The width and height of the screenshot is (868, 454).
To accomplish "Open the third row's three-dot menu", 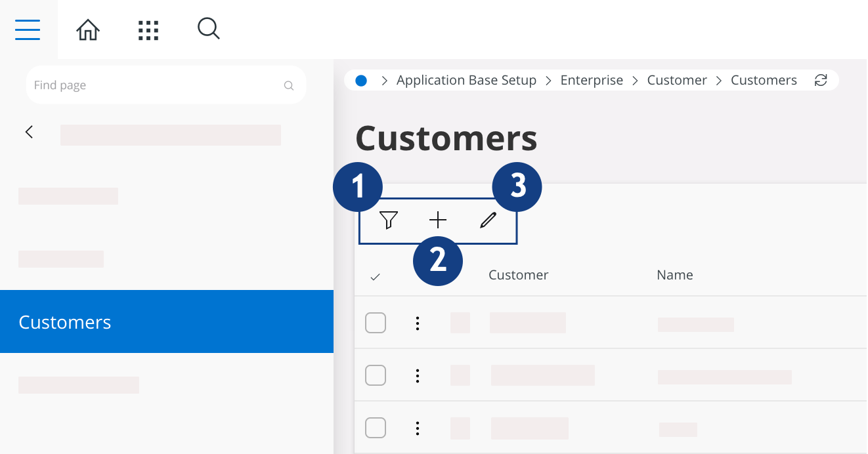I will tap(417, 428).
